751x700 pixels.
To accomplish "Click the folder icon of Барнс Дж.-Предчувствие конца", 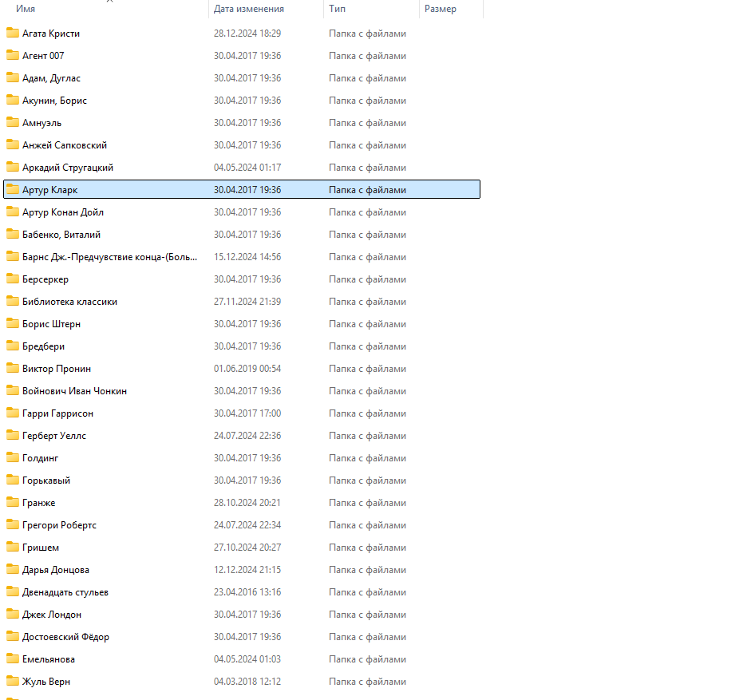I will point(13,256).
